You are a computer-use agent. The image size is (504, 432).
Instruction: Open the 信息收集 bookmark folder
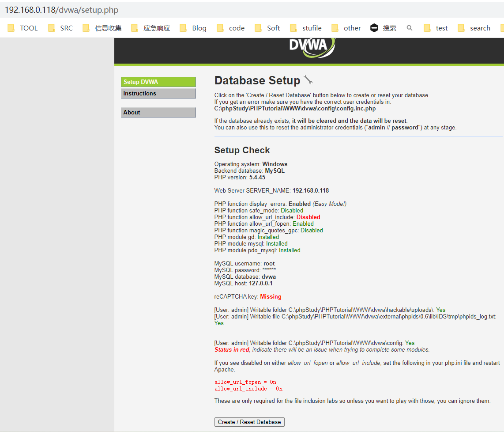point(102,28)
